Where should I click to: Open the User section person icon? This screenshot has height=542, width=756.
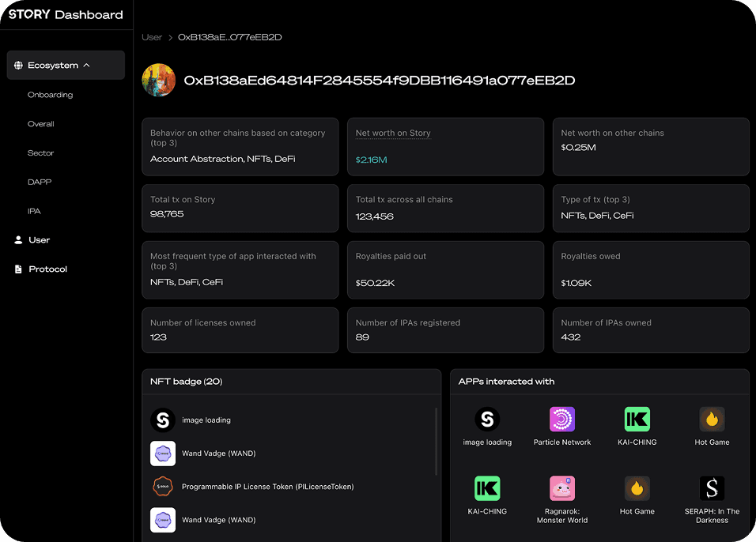tap(17, 239)
